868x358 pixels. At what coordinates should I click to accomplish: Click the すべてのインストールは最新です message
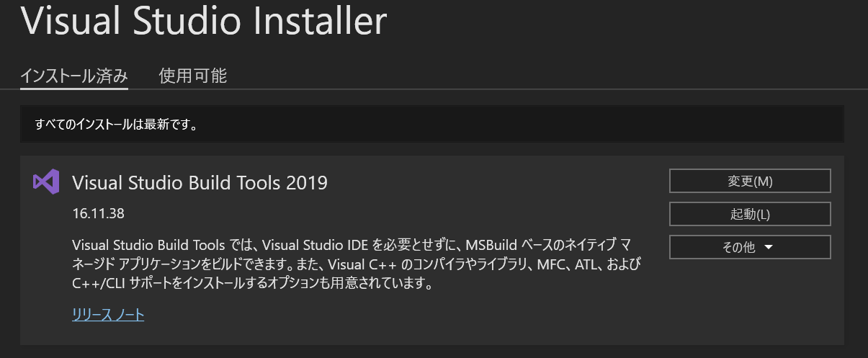(x=117, y=125)
